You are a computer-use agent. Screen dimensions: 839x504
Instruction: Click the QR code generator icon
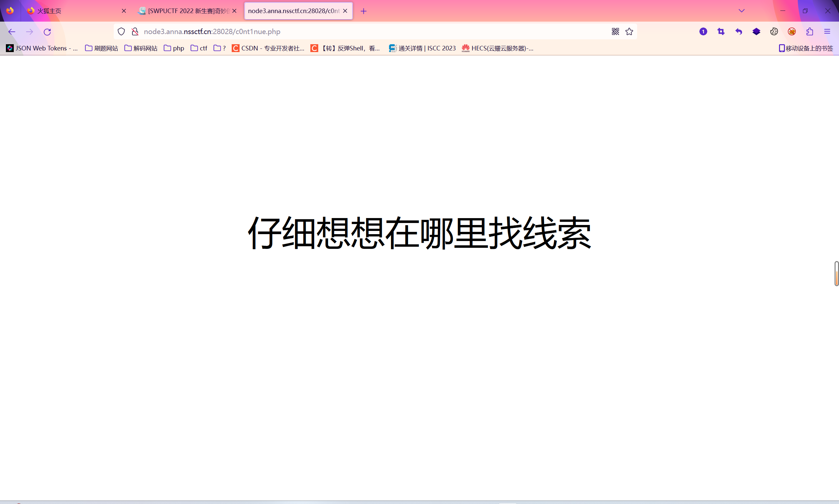tap(615, 31)
